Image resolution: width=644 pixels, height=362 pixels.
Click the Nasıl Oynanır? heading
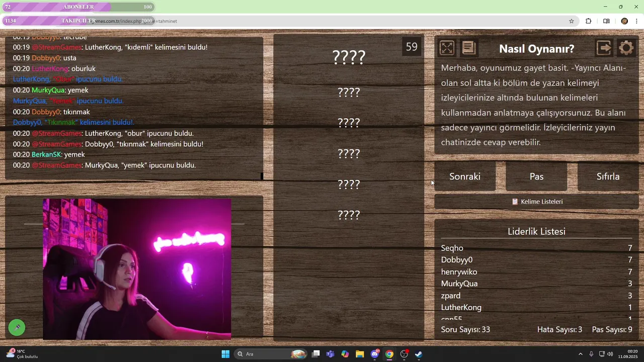pos(536,49)
